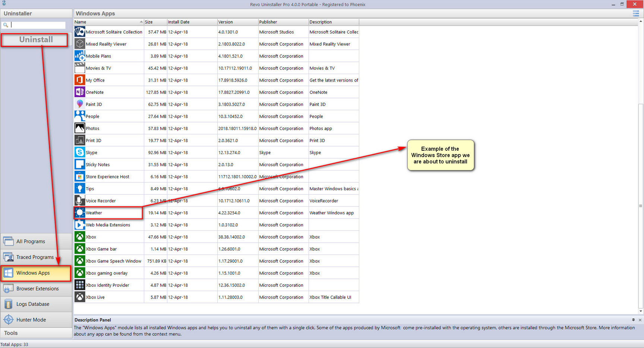This screenshot has height=348, width=644.
Task: Click the 'Total Apps: 33' status text
Action: (14, 345)
